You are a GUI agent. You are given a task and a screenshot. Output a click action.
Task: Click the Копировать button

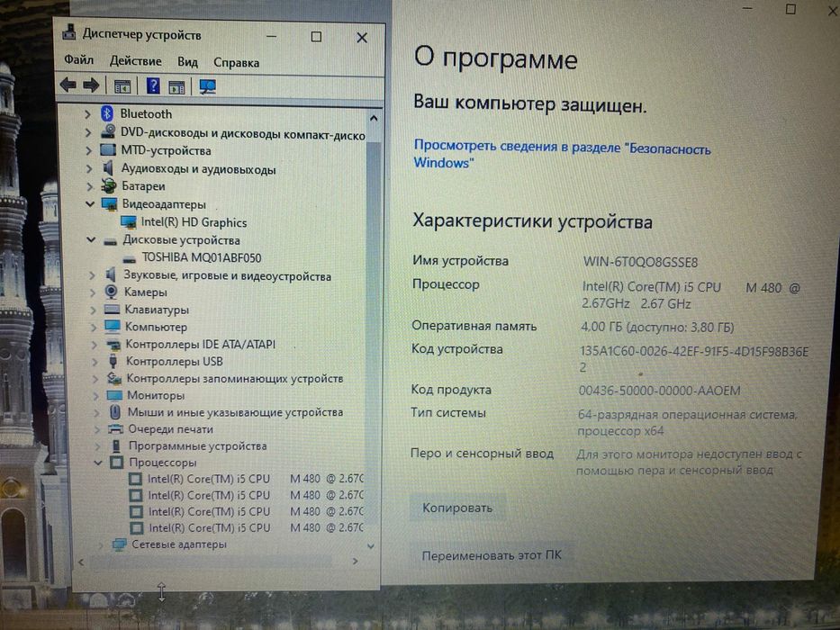(457, 508)
